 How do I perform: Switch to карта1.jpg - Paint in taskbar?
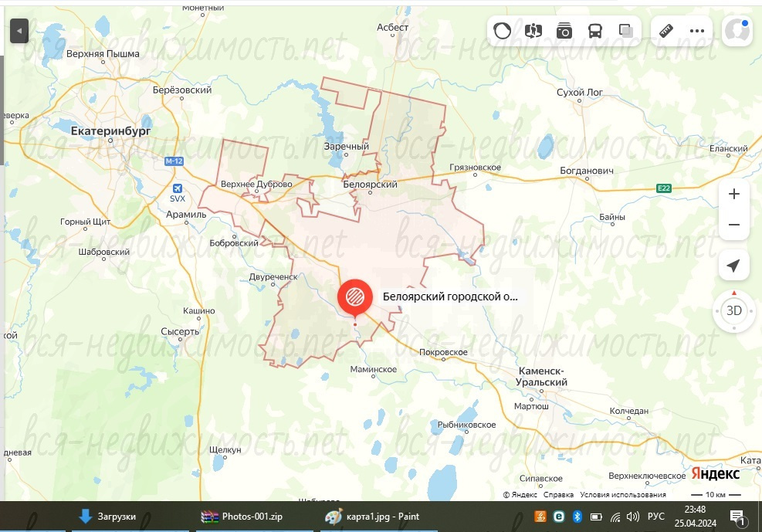click(x=371, y=517)
